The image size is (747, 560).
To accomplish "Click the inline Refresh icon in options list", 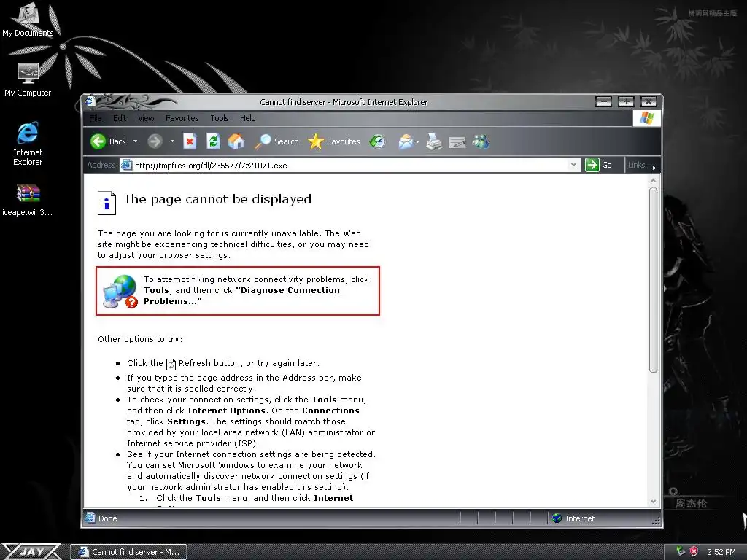I will coord(171,365).
